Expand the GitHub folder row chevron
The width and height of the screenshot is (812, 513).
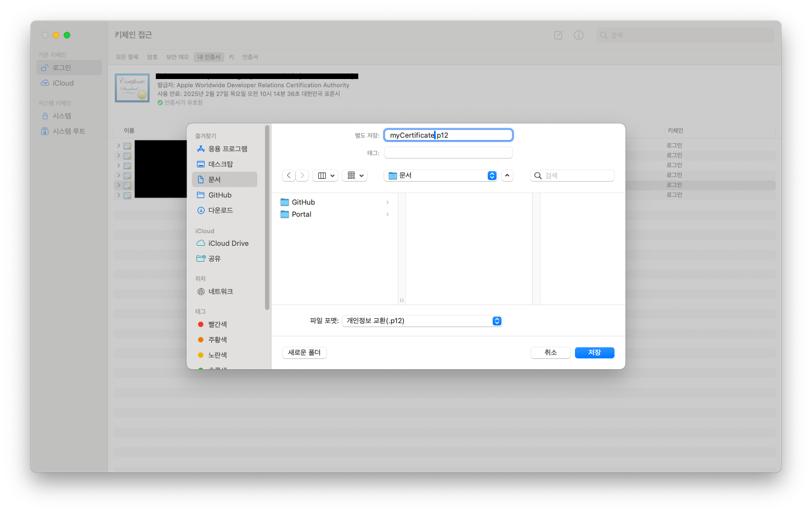click(387, 202)
